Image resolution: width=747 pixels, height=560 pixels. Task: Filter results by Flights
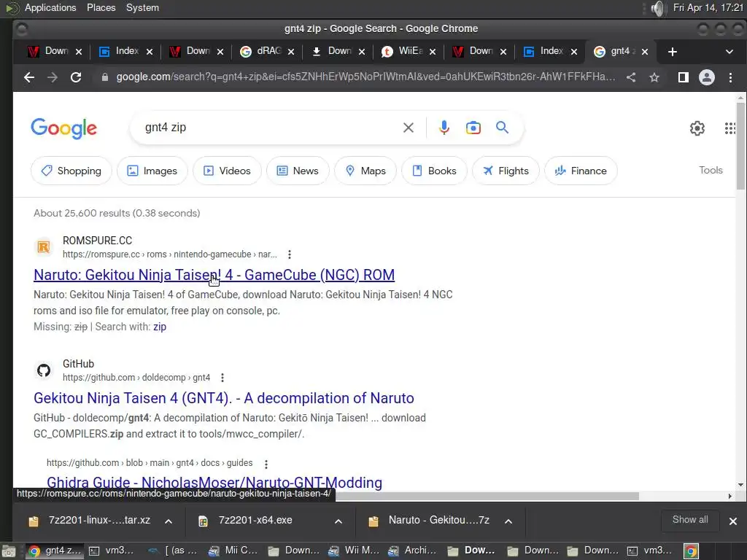click(506, 171)
